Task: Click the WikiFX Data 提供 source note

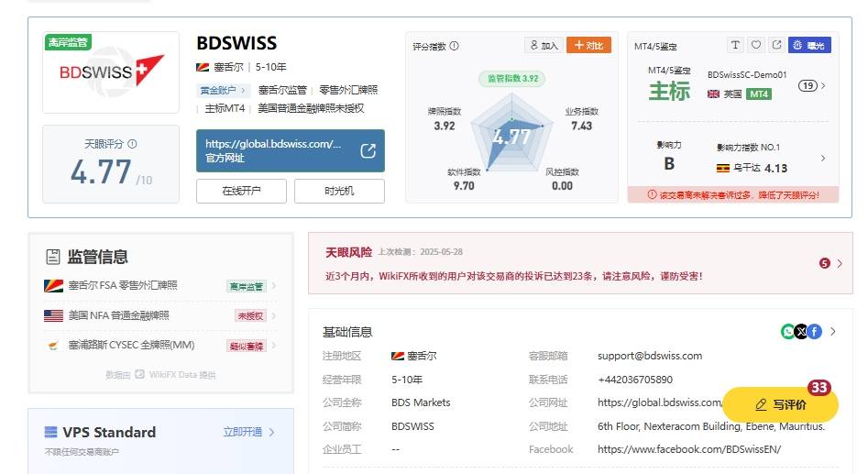Action: 160,375
